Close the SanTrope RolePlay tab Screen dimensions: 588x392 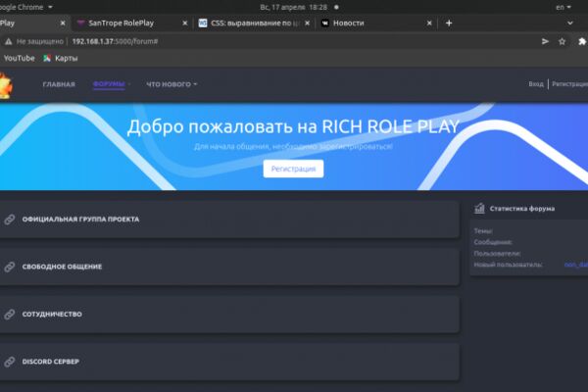pos(185,24)
